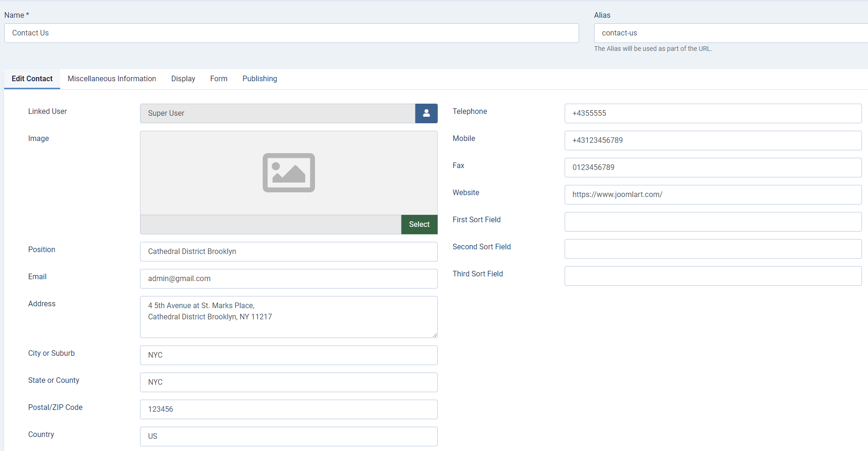The height and width of the screenshot is (451, 868).
Task: Focus the Telephone input field
Action: click(713, 113)
